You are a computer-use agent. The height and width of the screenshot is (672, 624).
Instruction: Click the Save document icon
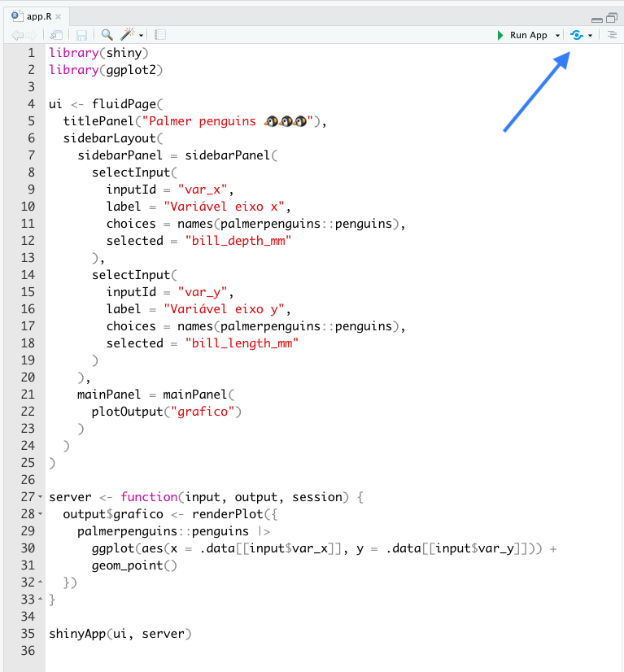pyautogui.click(x=81, y=35)
